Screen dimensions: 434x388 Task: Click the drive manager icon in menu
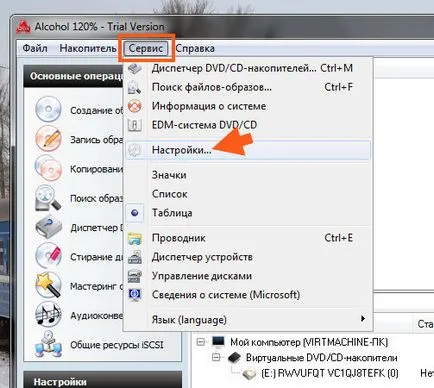(135, 69)
